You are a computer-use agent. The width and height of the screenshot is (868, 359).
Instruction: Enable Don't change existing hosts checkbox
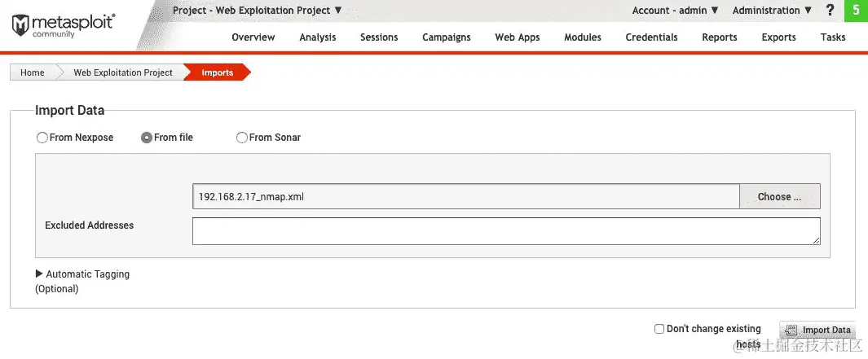659,329
